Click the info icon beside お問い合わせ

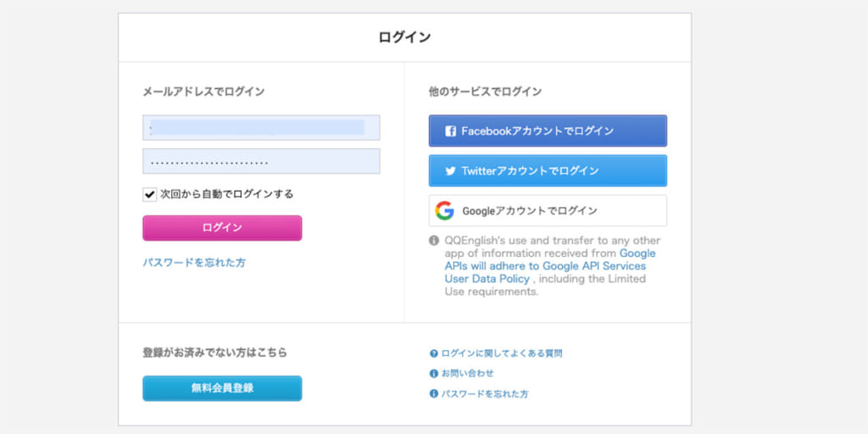click(x=434, y=374)
